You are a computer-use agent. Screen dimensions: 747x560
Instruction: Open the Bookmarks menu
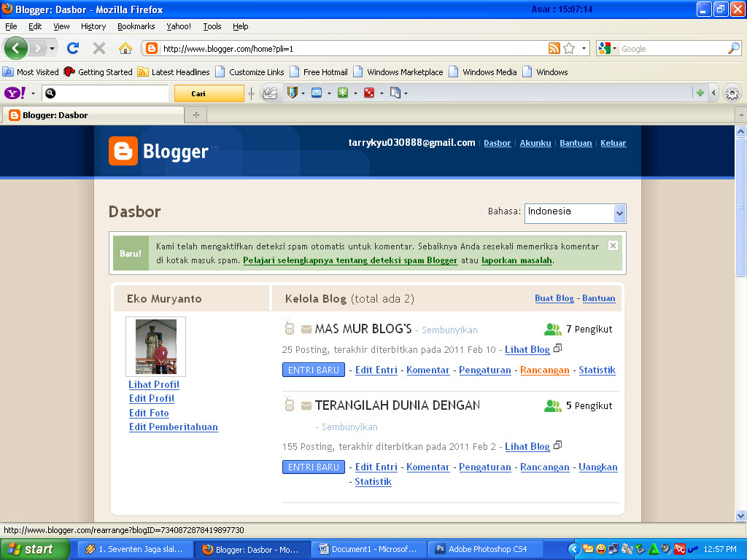click(136, 26)
